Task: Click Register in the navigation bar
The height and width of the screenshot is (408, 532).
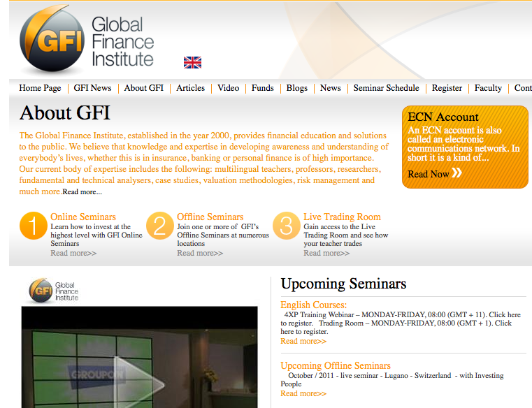Action: 447,88
